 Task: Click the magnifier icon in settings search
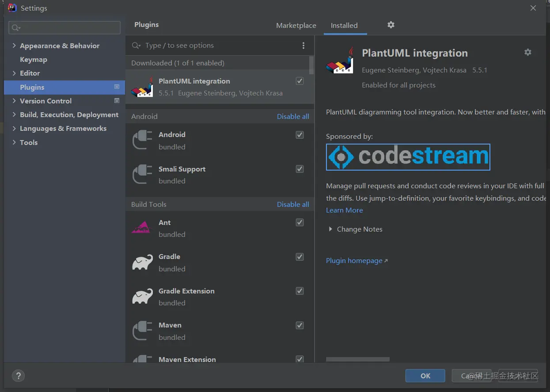[x=16, y=28]
